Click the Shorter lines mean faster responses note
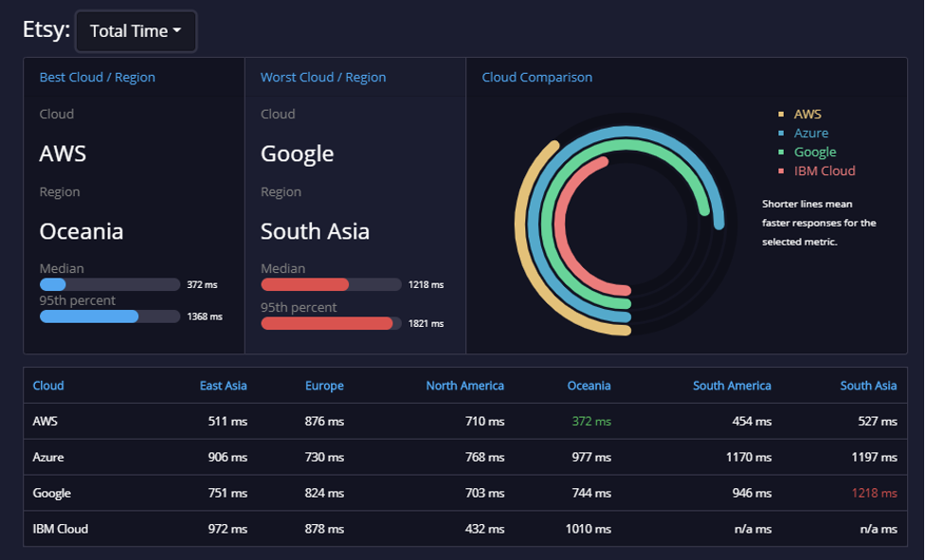Image resolution: width=926 pixels, height=560 pixels. pyautogui.click(x=819, y=223)
